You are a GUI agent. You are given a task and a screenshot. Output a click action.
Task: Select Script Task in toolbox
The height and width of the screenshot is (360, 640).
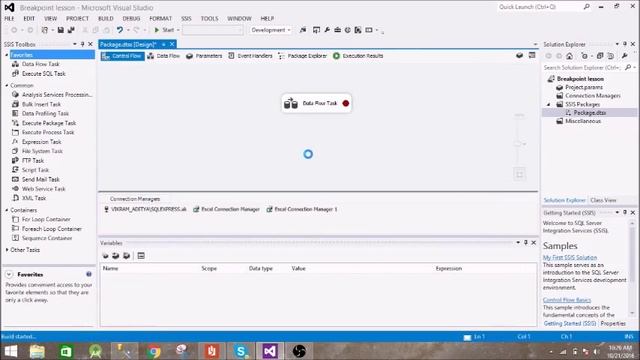pyautogui.click(x=31, y=170)
